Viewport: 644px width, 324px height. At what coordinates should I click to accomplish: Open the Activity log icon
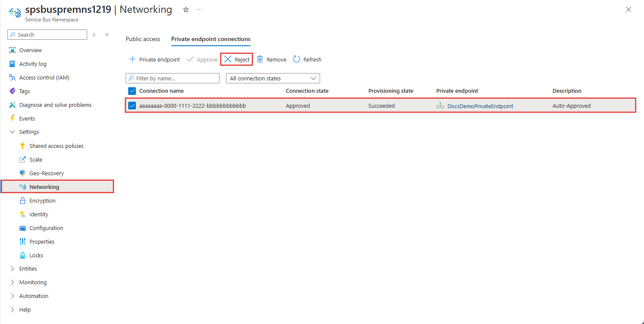click(12, 64)
